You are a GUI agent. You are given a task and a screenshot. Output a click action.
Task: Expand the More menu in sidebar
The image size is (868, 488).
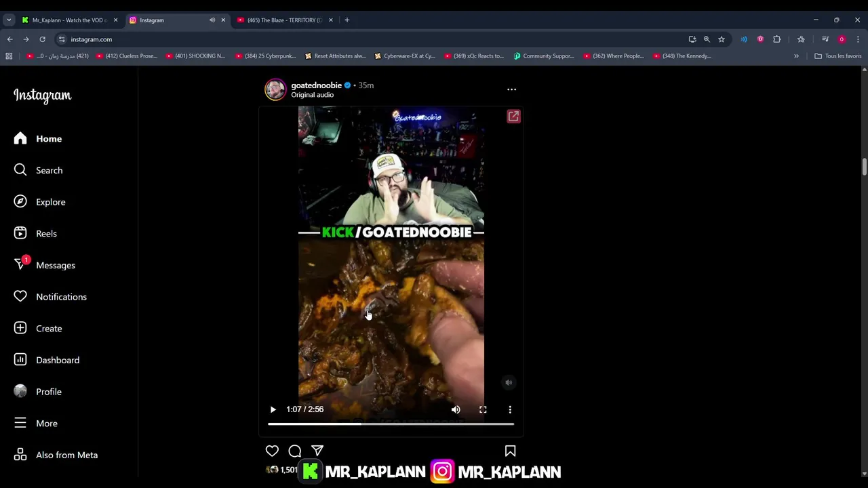[35, 423]
